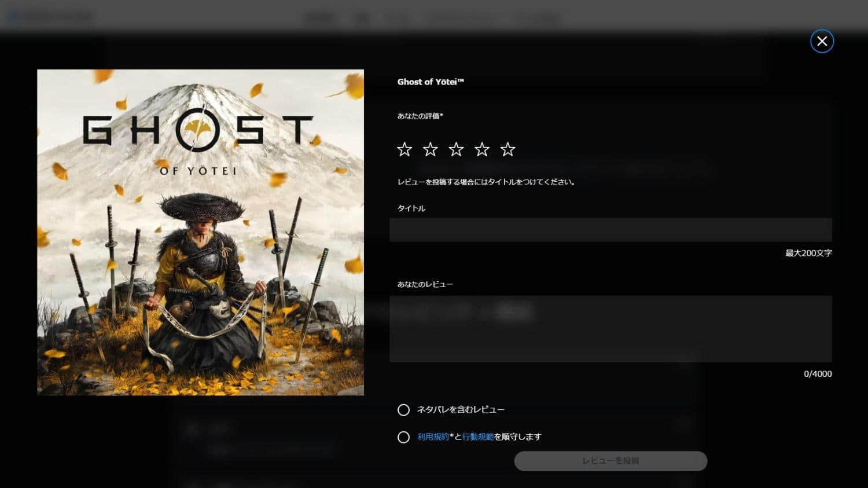
Task: Click the 0/4000 character counter
Action: (817, 374)
